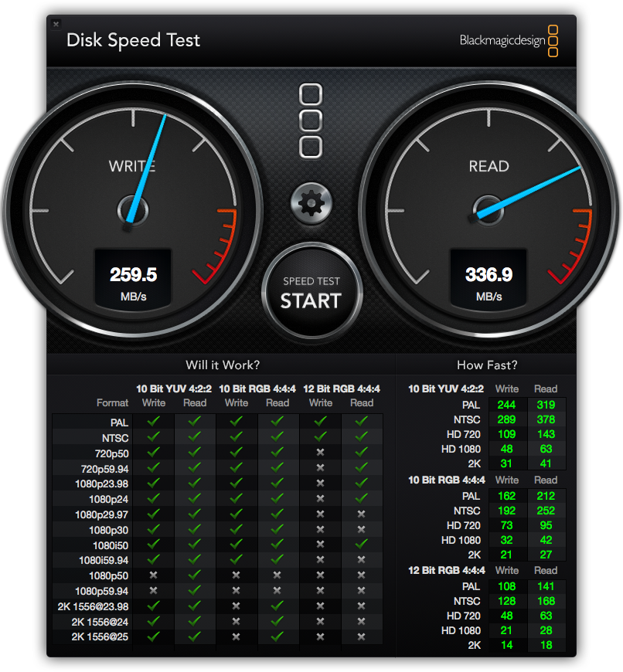Screen dimensions: 623x672
Task: Click HD 720 write value 109
Action: point(506,434)
